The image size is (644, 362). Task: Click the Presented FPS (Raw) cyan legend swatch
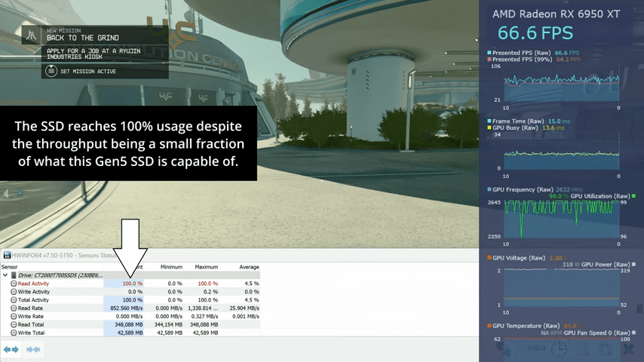pyautogui.click(x=489, y=53)
